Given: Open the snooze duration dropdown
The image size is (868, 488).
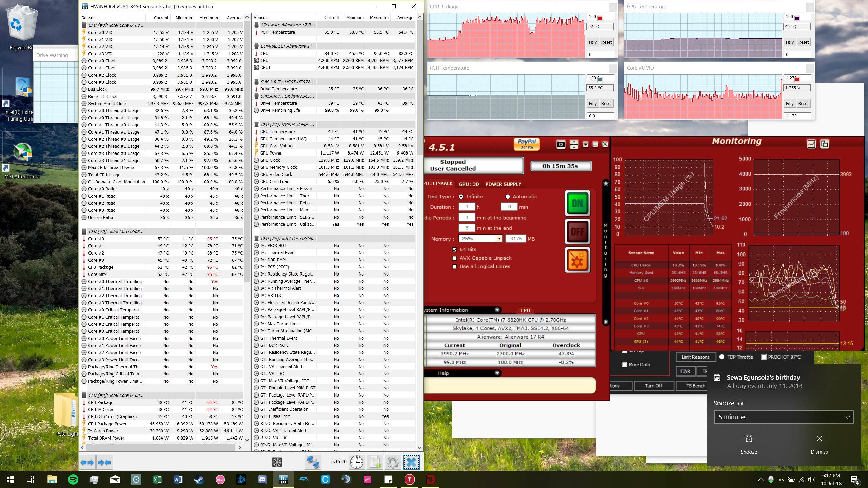Looking at the screenshot, I should (x=783, y=417).
